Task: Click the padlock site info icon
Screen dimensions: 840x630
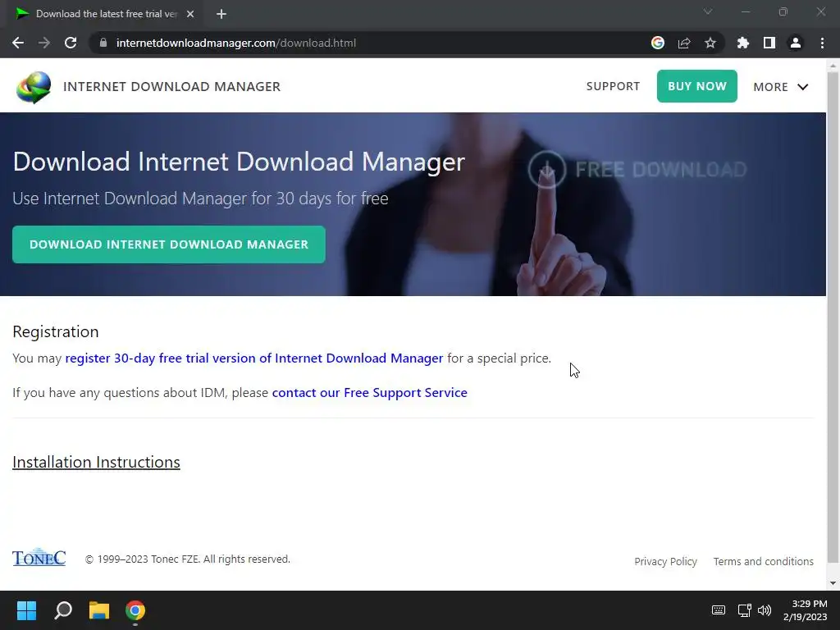Action: 103,43
